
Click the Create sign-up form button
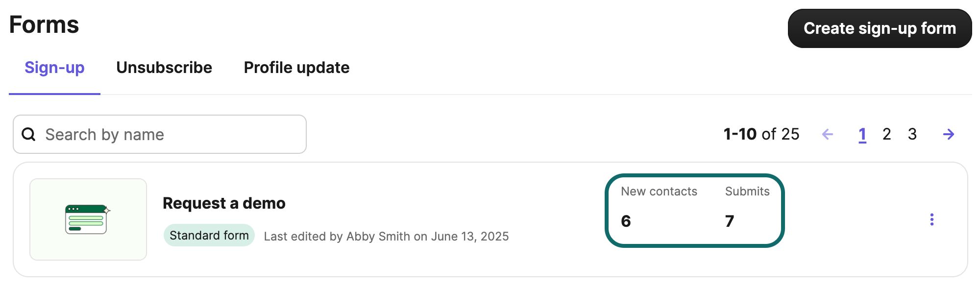880,28
